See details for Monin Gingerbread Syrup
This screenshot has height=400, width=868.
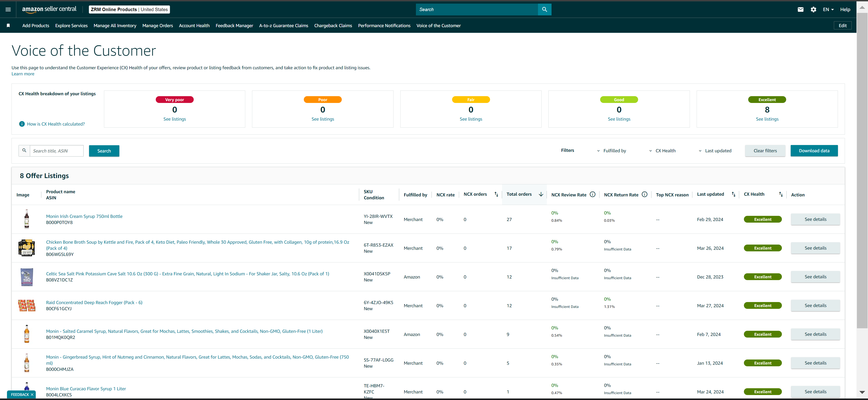(815, 363)
